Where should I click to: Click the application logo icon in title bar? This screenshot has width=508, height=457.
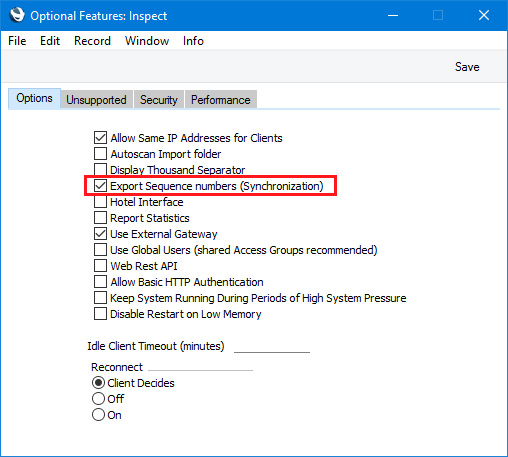pyautogui.click(x=17, y=15)
